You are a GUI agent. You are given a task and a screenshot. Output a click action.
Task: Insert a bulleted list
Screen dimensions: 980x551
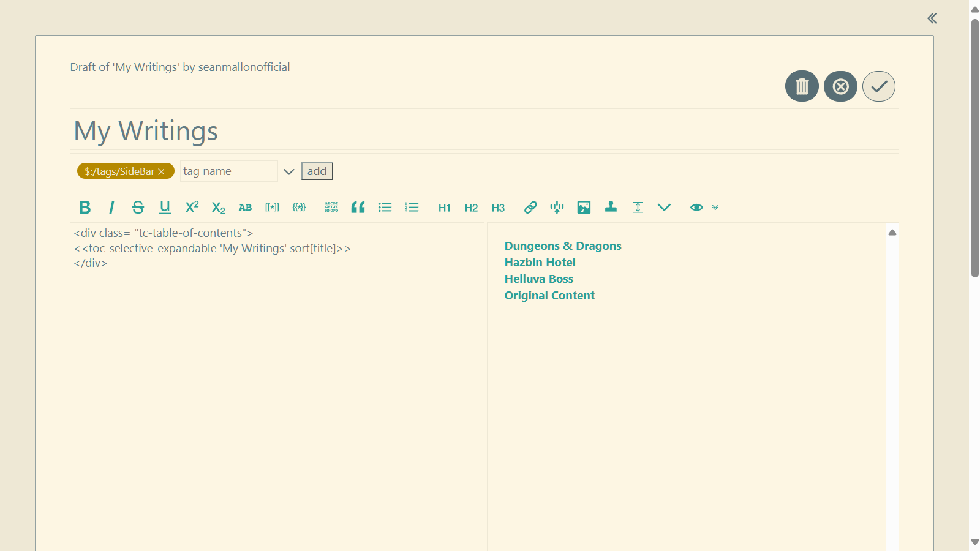tap(385, 208)
